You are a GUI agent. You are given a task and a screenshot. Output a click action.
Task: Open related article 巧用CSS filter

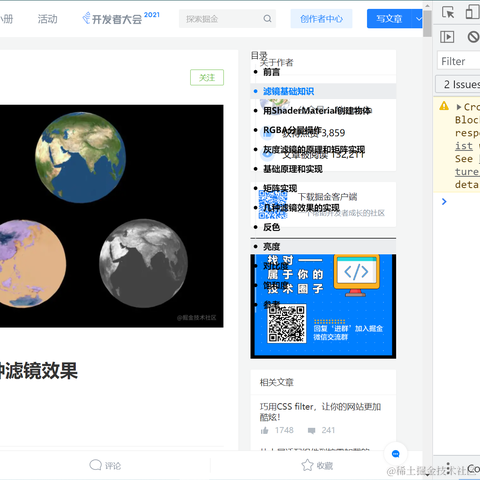[x=320, y=412]
